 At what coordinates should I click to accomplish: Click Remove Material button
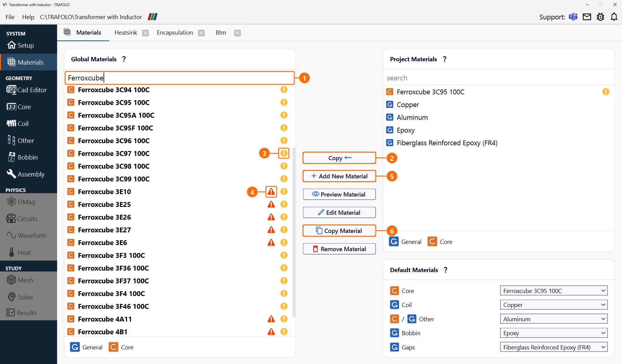(339, 249)
